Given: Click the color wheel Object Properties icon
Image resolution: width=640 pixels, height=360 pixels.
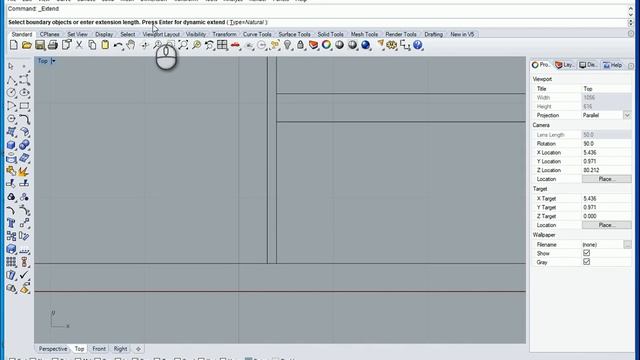Looking at the screenshot, I should [x=326, y=45].
